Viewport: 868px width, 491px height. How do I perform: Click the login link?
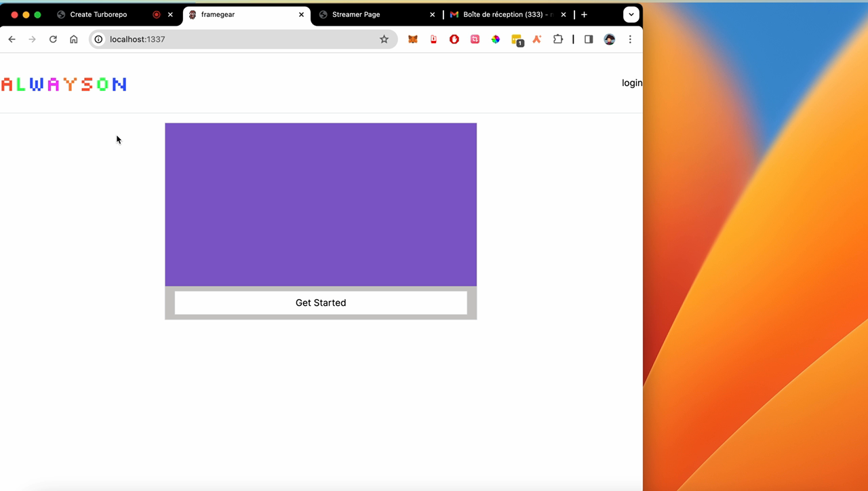[632, 83]
